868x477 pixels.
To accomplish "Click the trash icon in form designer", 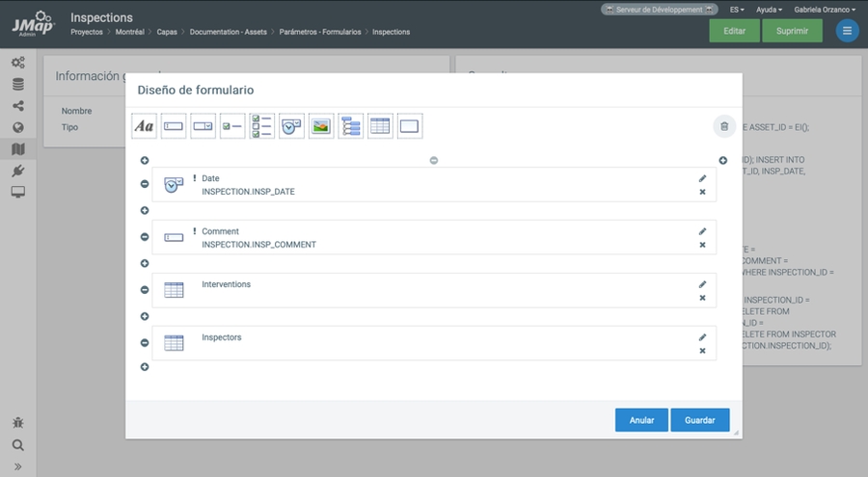I will [724, 126].
